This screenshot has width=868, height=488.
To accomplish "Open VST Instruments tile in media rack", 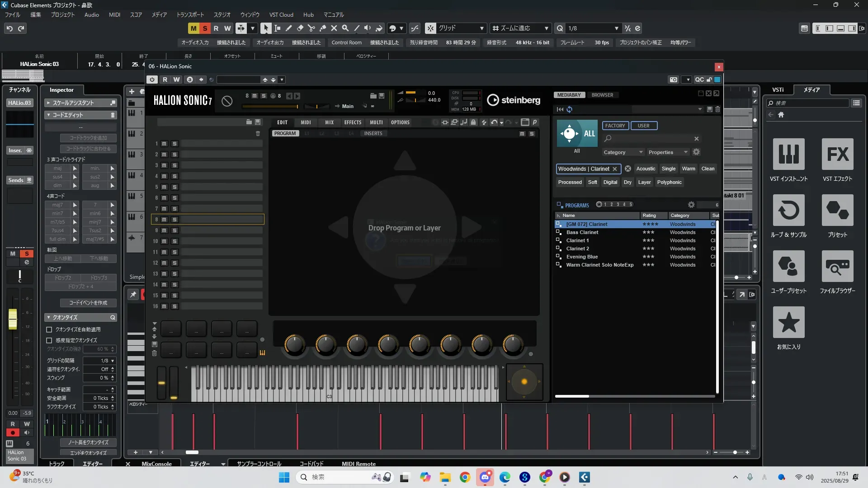I will pos(788,155).
